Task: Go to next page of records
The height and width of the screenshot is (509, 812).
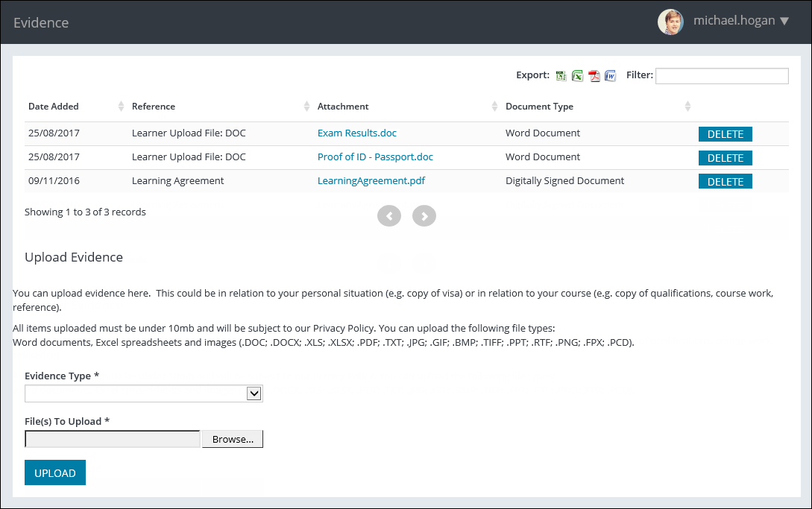Action: coord(424,216)
